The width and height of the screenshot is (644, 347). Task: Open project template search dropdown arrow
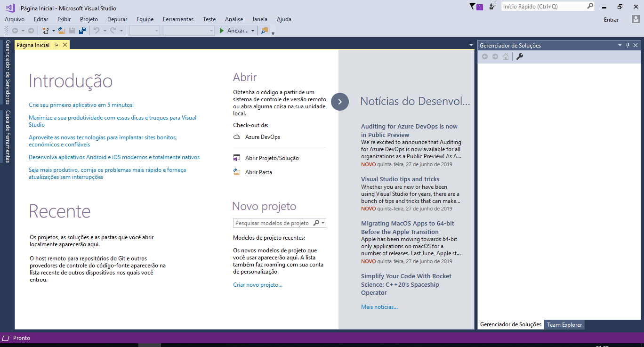323,223
